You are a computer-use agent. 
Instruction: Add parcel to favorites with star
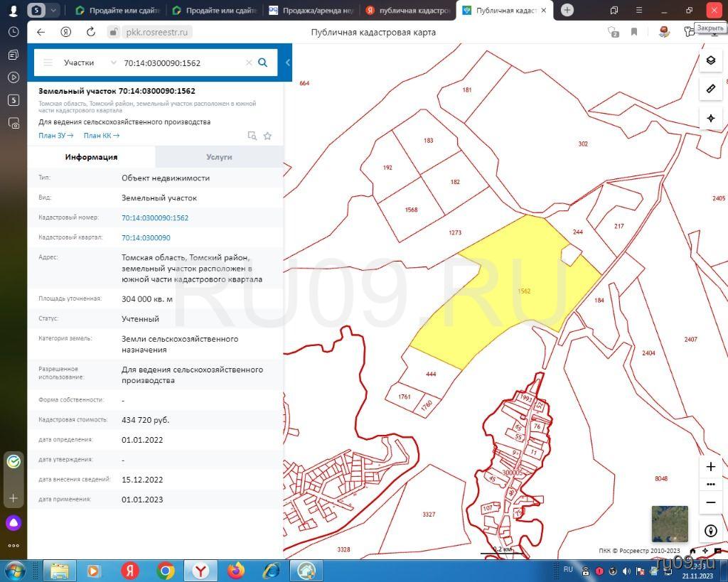(267, 136)
